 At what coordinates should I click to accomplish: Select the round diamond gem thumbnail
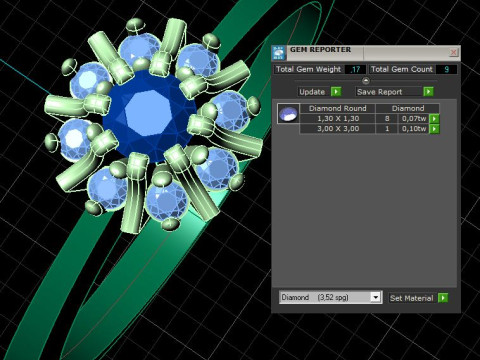tap(289, 113)
